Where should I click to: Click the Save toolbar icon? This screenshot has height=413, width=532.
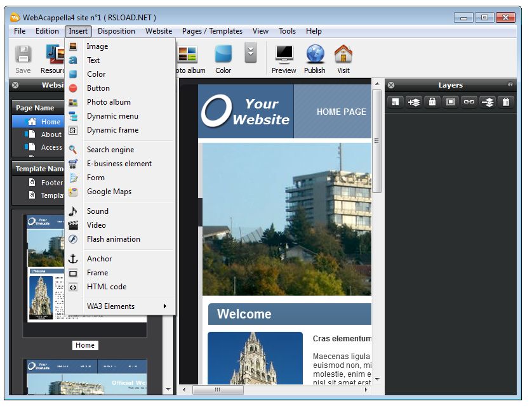[x=23, y=55]
